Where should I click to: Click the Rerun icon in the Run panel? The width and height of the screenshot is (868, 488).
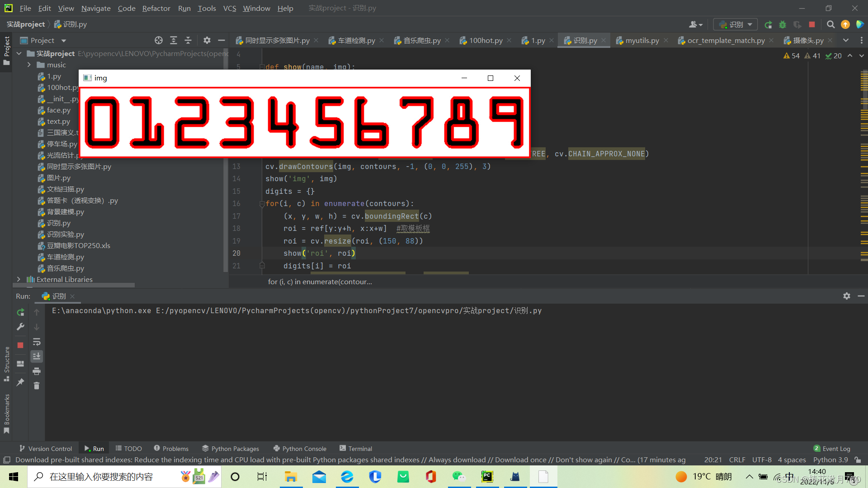pyautogui.click(x=20, y=312)
